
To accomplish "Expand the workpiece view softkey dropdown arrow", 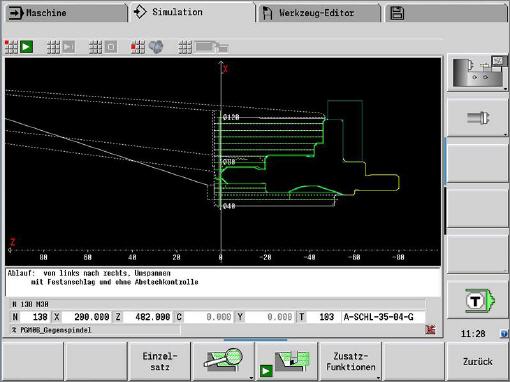I will [505, 89].
